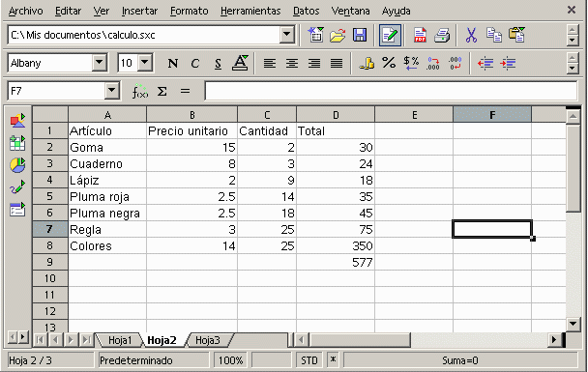This screenshot has width=588, height=372.
Task: Click the equals Function button
Action: pos(185,91)
